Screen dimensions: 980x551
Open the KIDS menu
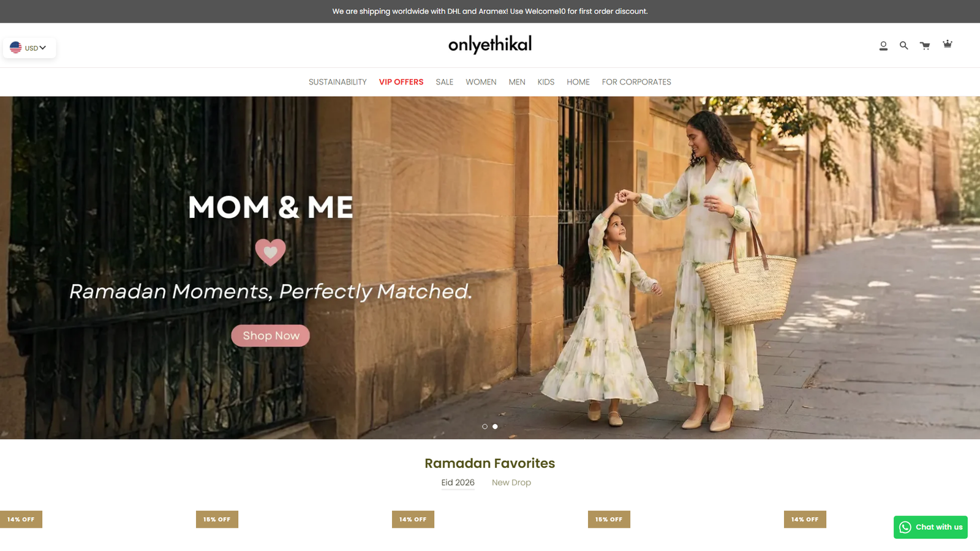click(546, 82)
